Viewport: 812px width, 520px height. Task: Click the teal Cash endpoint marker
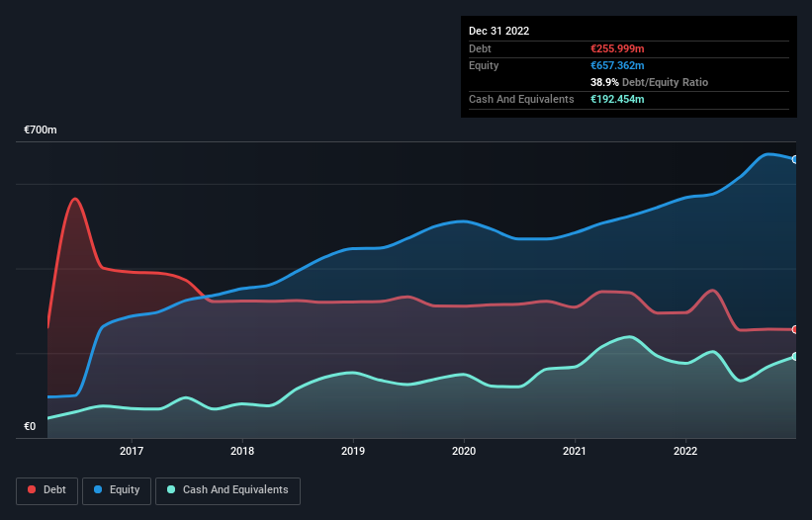[795, 357]
